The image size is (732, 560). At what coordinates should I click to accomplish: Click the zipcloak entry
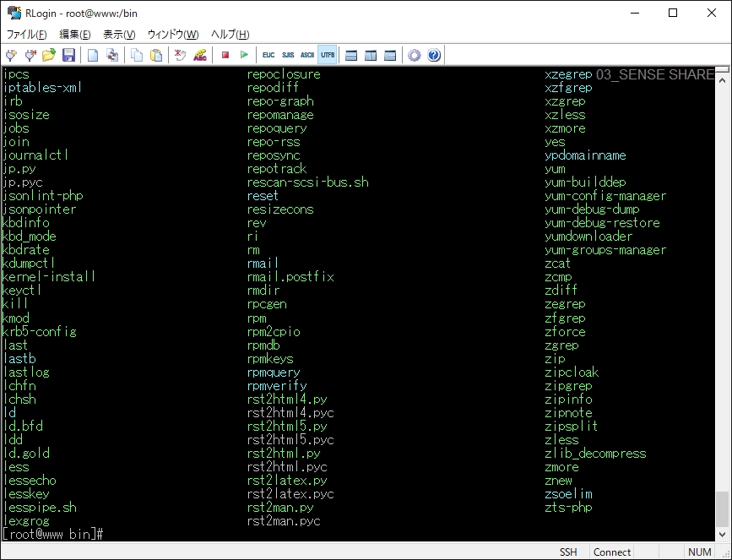pos(572,372)
